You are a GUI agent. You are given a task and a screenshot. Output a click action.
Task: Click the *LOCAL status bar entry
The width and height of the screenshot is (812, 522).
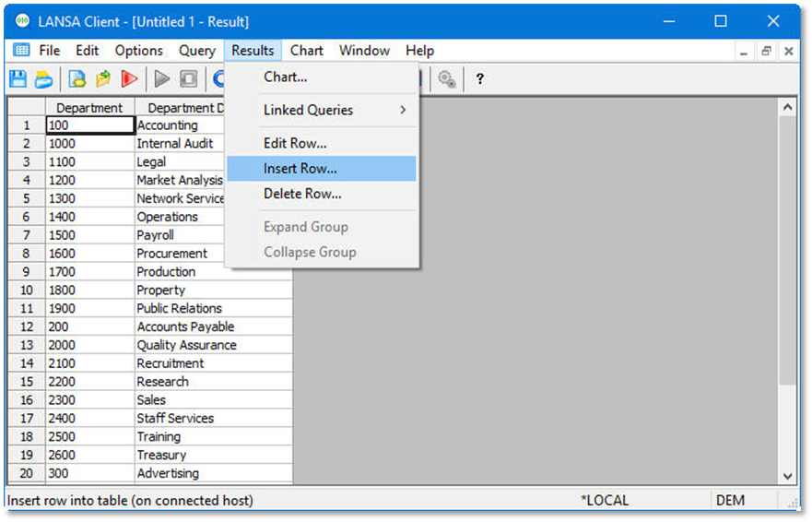605,500
